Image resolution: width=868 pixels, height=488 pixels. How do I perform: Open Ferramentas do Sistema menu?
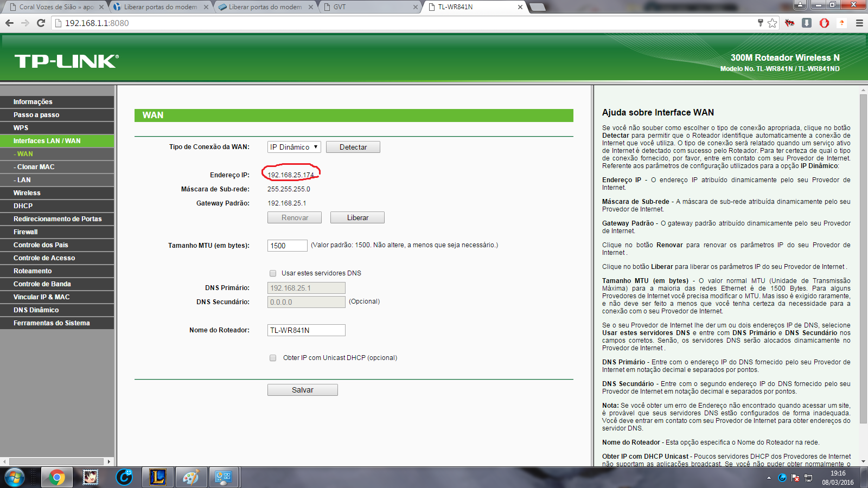coord(57,323)
